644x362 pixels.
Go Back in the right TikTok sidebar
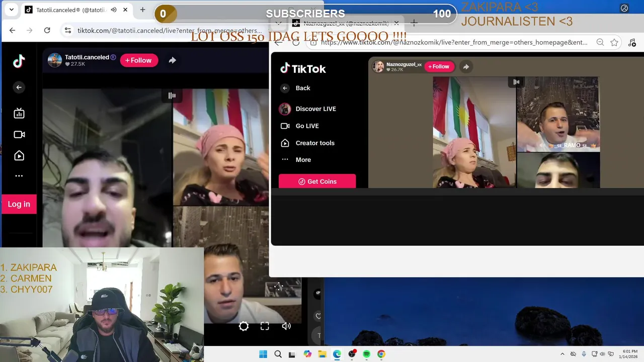[x=296, y=88]
